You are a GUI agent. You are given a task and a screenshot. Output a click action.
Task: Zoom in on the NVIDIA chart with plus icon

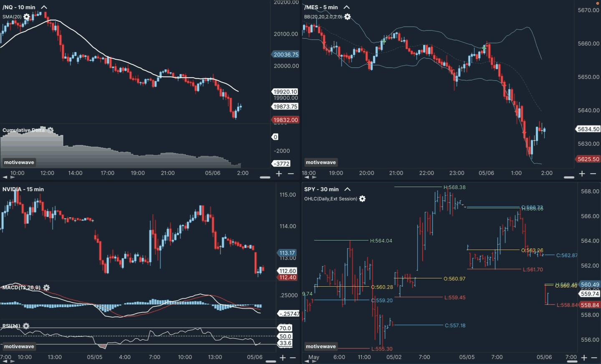tap(282, 358)
